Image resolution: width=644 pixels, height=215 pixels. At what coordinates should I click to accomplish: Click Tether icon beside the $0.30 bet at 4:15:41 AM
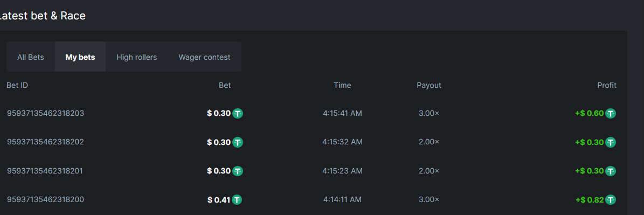[238, 113]
